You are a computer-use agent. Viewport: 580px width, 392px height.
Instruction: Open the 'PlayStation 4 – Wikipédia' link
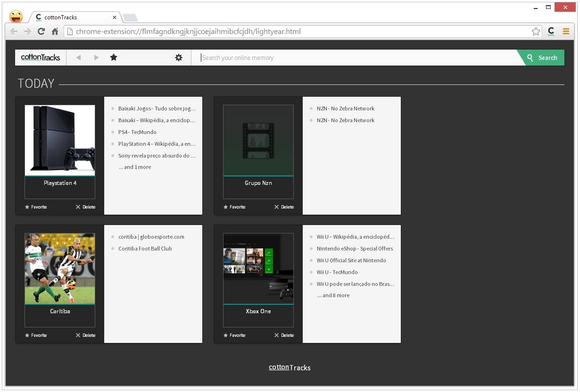(157, 144)
